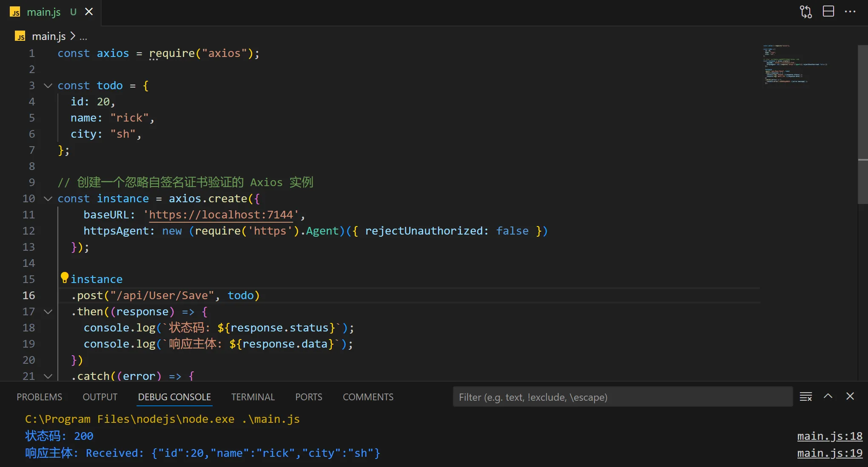The image size is (868, 467).
Task: Fold the axios.create block at line 10
Action: click(x=48, y=199)
